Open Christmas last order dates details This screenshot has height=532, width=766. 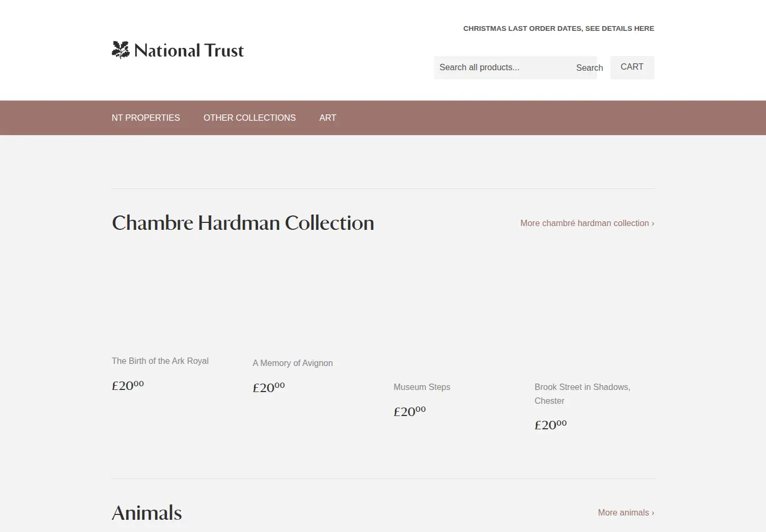point(559,29)
